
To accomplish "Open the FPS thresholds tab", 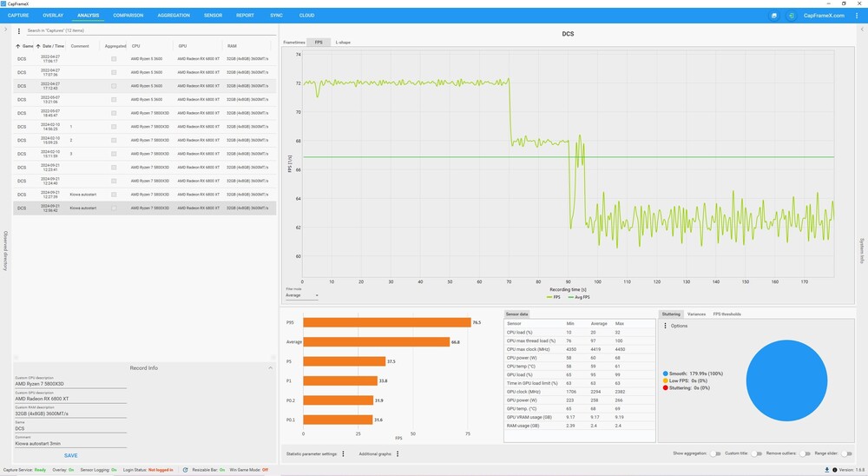I will tap(727, 314).
